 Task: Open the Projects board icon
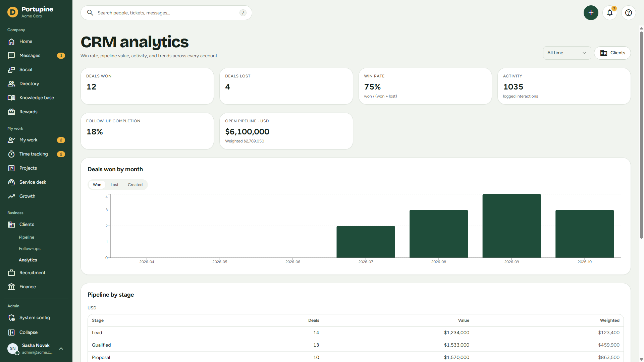[11, 168]
